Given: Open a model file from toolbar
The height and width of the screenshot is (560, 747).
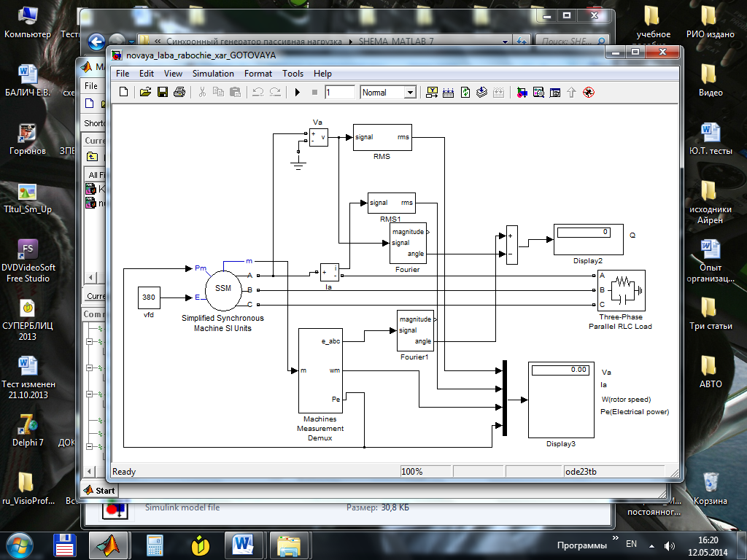Looking at the screenshot, I should coord(145,92).
